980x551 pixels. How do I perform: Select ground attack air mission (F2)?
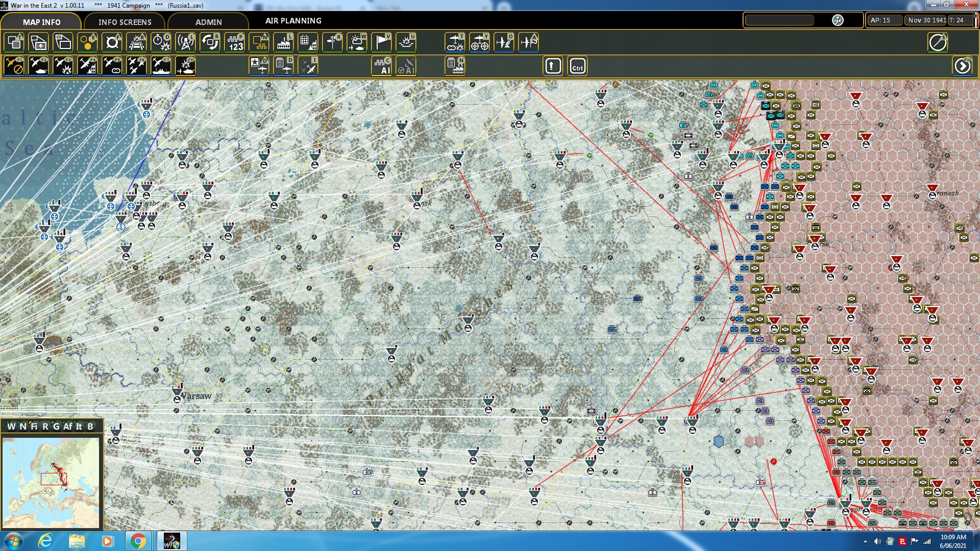(x=38, y=66)
